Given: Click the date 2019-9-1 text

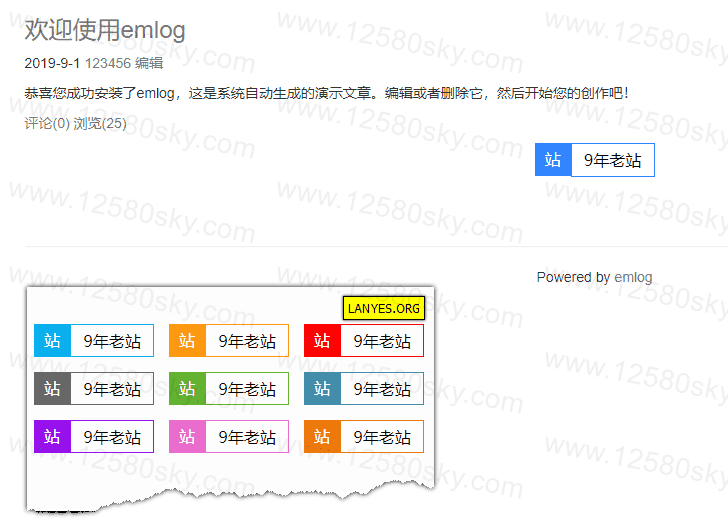Looking at the screenshot, I should (x=52, y=63).
